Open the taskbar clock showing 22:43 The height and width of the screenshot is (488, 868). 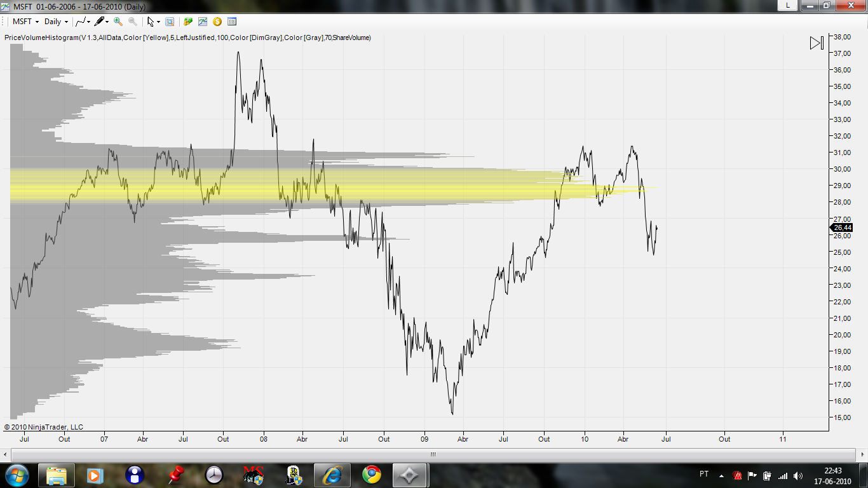coord(833,475)
